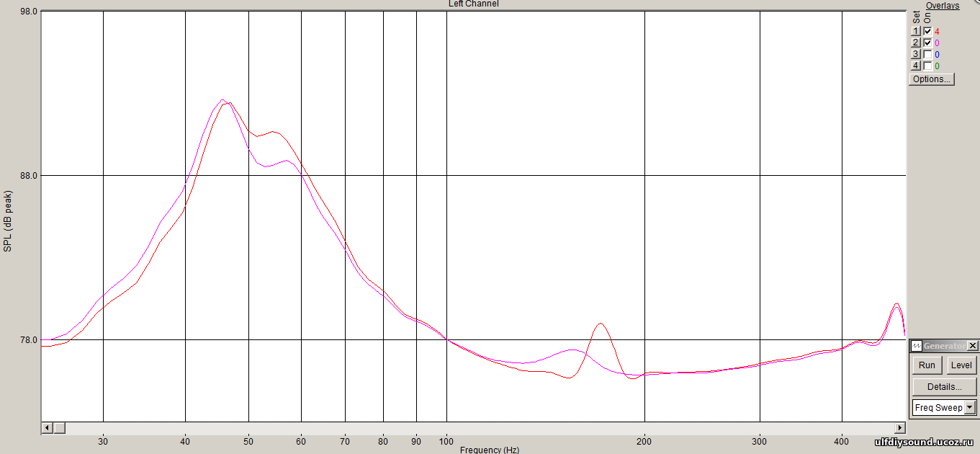Click the horizontal scrollbar left arrow

tap(47, 428)
